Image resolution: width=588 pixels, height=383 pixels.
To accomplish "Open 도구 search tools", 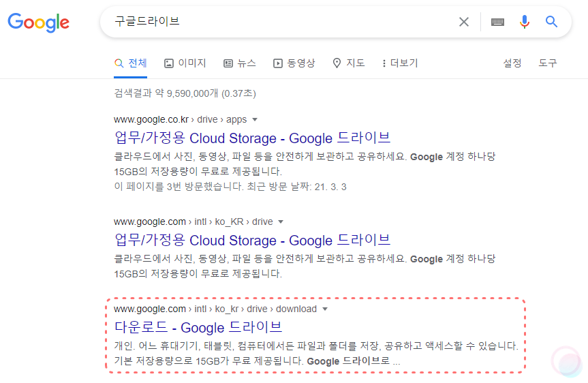I will (548, 63).
